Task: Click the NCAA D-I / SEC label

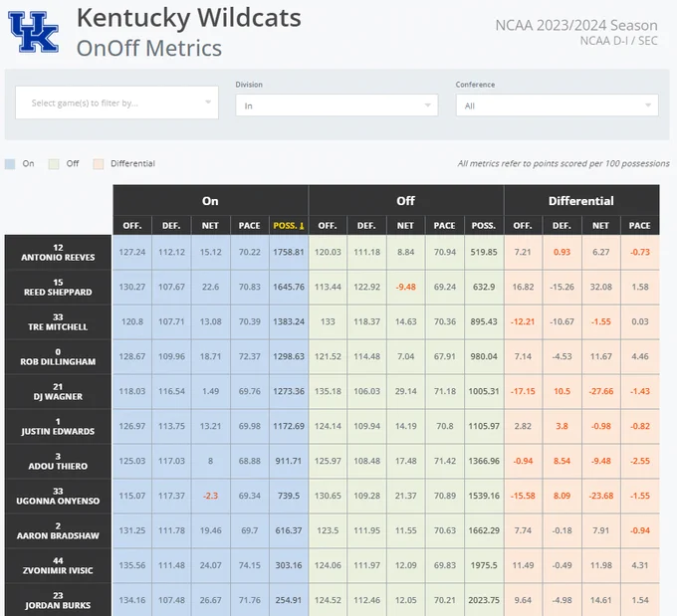Action: (618, 41)
